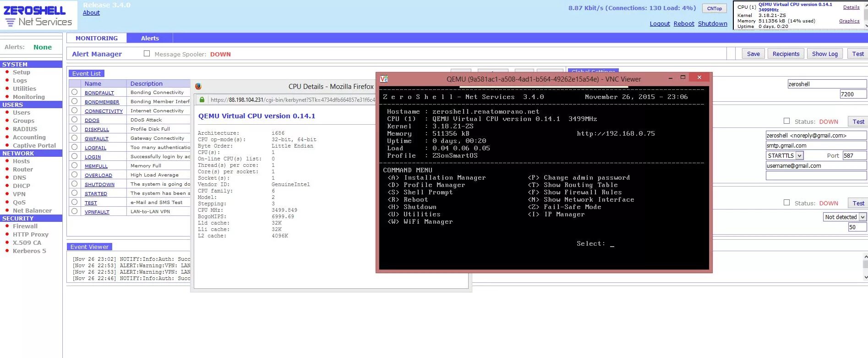Screen dimensions: 868x358
Task: Click the VNC Viewer title bar icon
Action: tap(384, 79)
